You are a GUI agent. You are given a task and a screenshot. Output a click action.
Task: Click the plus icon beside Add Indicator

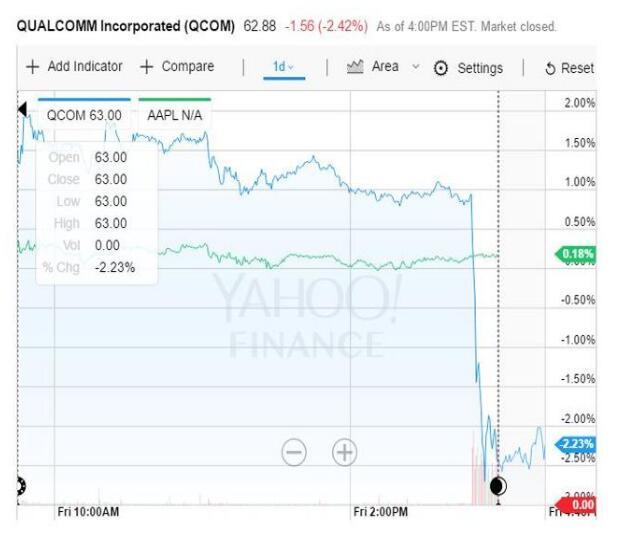32,67
